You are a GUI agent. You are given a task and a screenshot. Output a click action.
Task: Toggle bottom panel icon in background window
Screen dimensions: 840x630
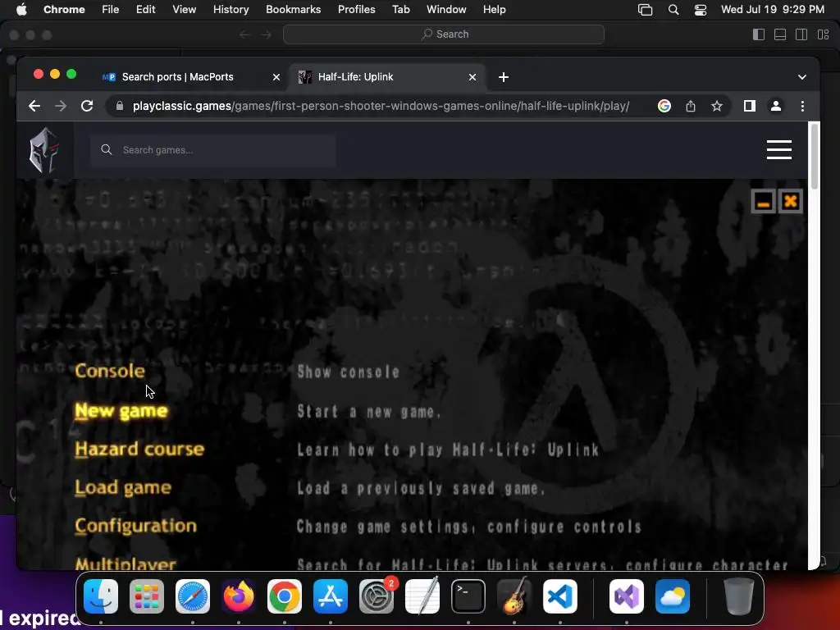[780, 34]
